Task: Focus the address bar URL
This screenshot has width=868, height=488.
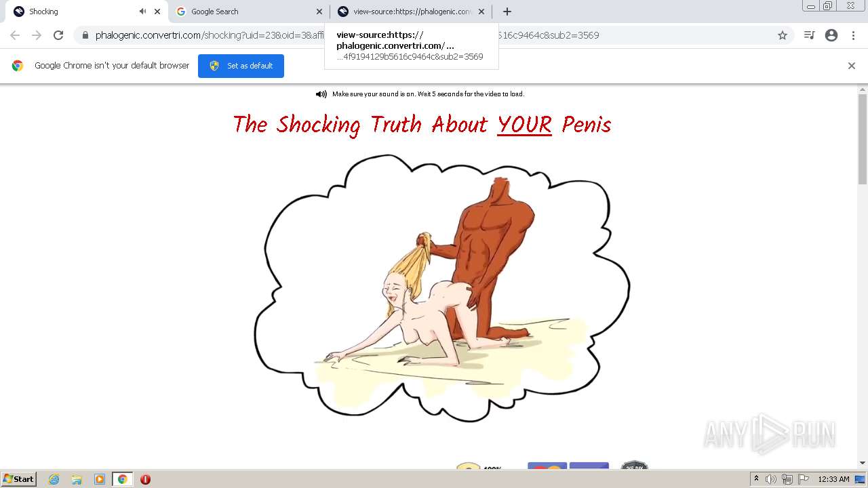Action: [x=434, y=35]
